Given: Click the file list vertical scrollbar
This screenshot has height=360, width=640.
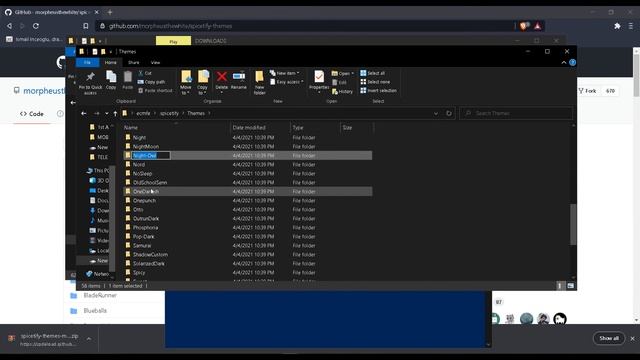Looking at the screenshot, I should coord(573,224).
